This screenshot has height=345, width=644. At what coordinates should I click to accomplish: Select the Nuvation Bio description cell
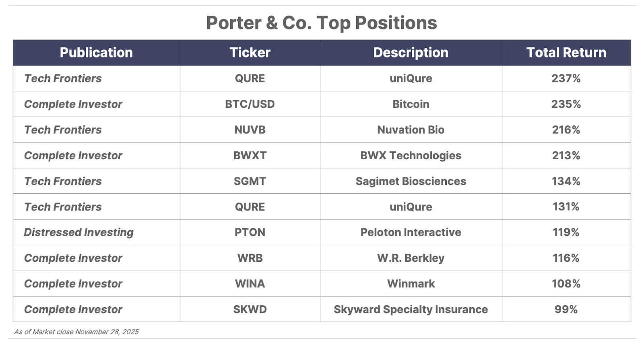coord(411,130)
